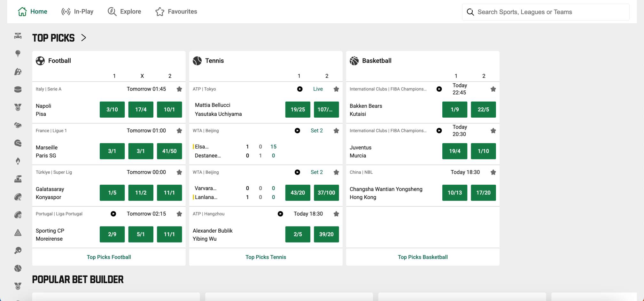Open Motorsport via the helmet icon
The height and width of the screenshot is (301, 644).
[18, 143]
